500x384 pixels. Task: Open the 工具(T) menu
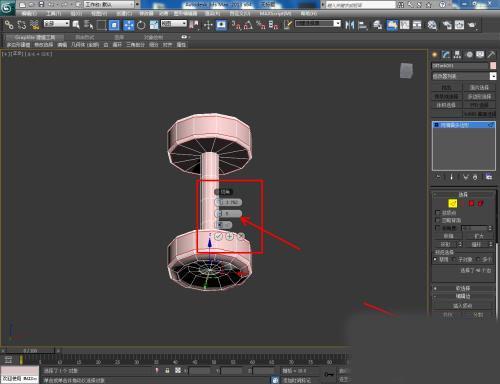coord(53,14)
